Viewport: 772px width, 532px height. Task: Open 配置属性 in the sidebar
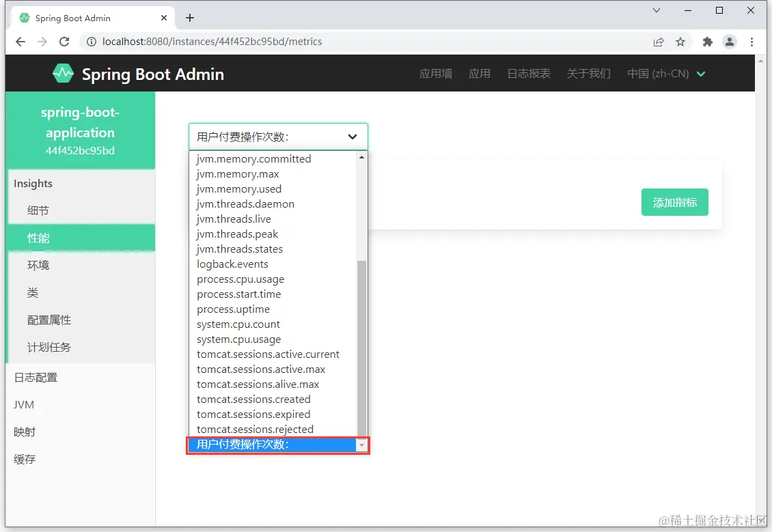point(81,320)
